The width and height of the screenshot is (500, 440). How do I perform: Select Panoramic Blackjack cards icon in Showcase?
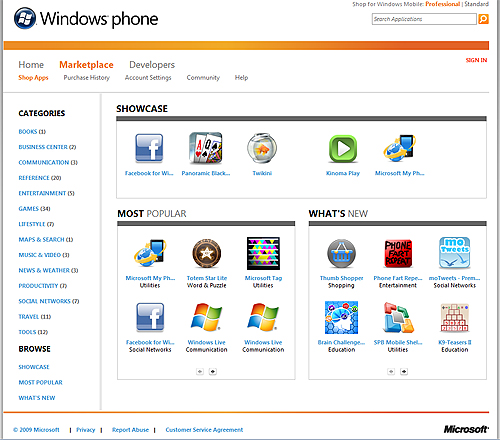[206, 148]
